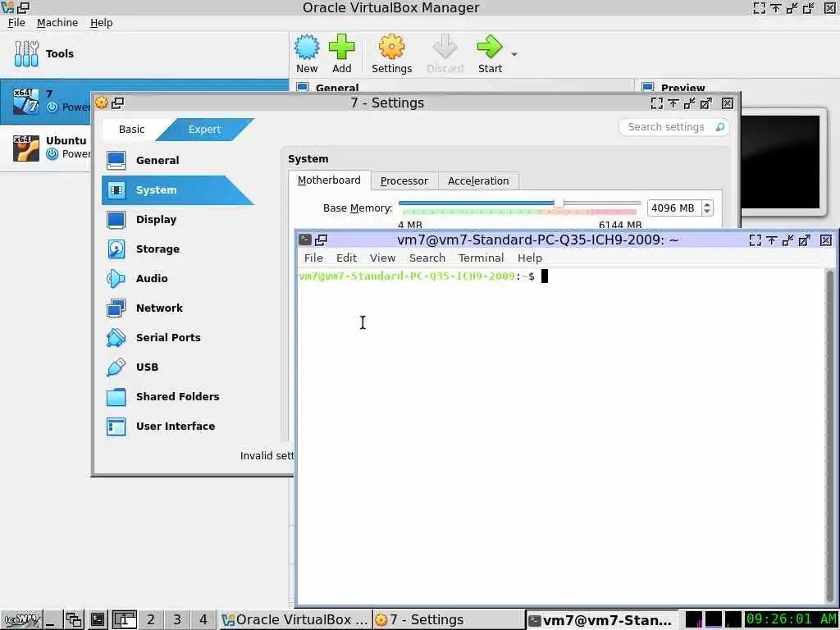
Task: Select the Motherboard tab
Action: click(x=329, y=180)
